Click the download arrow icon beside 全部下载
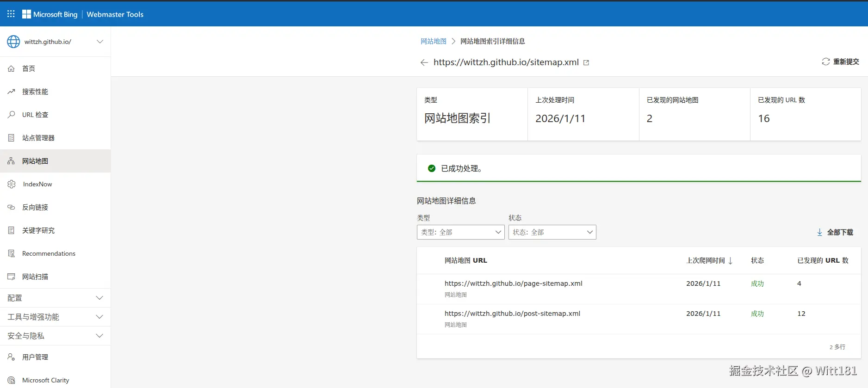 [x=819, y=232]
